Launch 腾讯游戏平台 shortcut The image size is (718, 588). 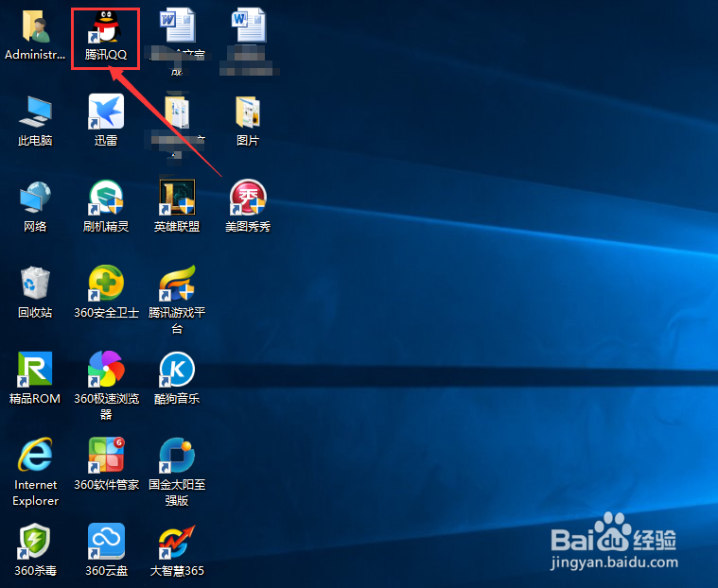177,283
